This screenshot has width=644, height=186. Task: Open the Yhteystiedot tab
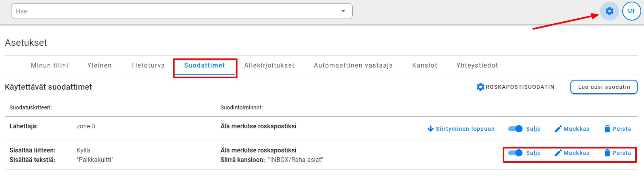click(477, 66)
